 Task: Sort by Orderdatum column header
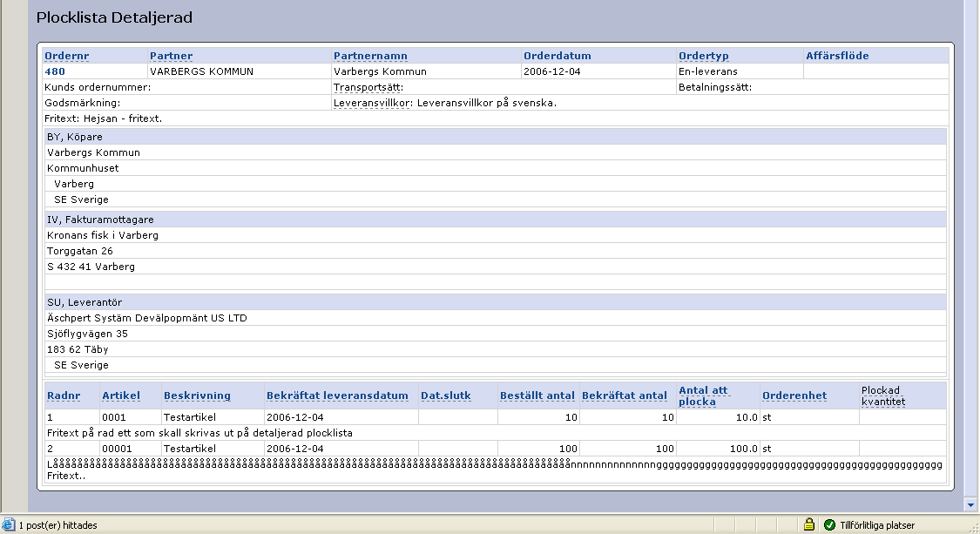pyautogui.click(x=557, y=56)
